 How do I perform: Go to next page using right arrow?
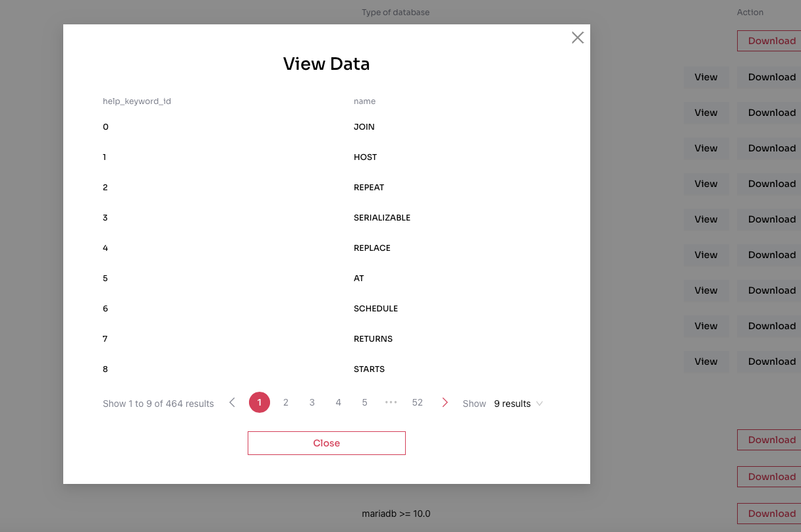(x=445, y=402)
